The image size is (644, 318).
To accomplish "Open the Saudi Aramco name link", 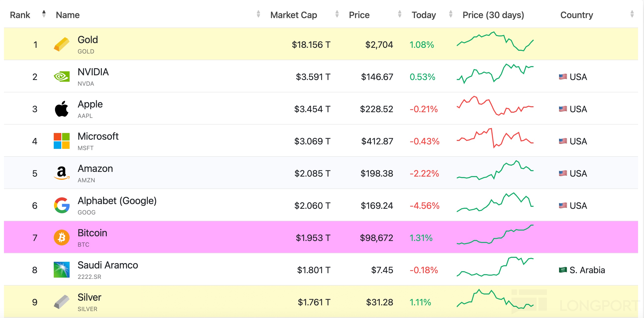I will click(x=107, y=265).
